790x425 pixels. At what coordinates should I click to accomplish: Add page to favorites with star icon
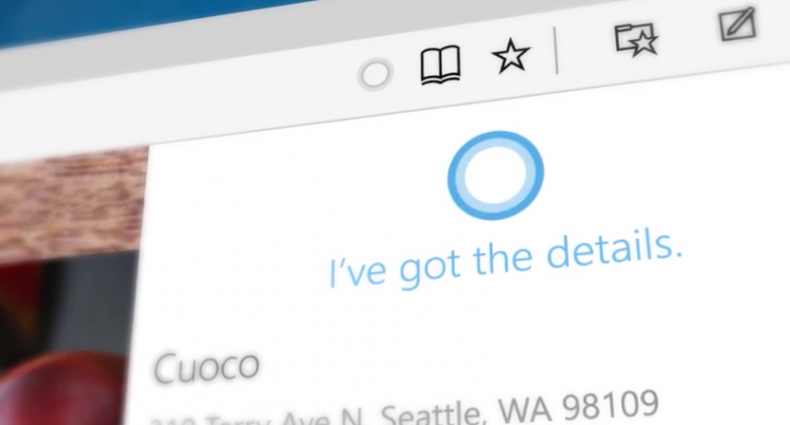click(x=510, y=56)
